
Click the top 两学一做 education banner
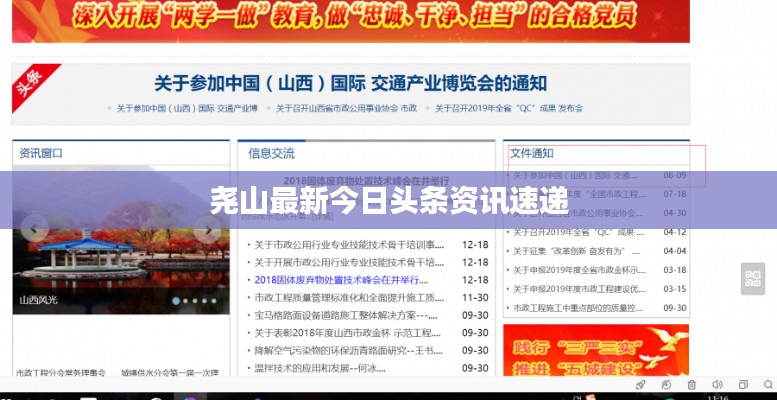click(351, 20)
